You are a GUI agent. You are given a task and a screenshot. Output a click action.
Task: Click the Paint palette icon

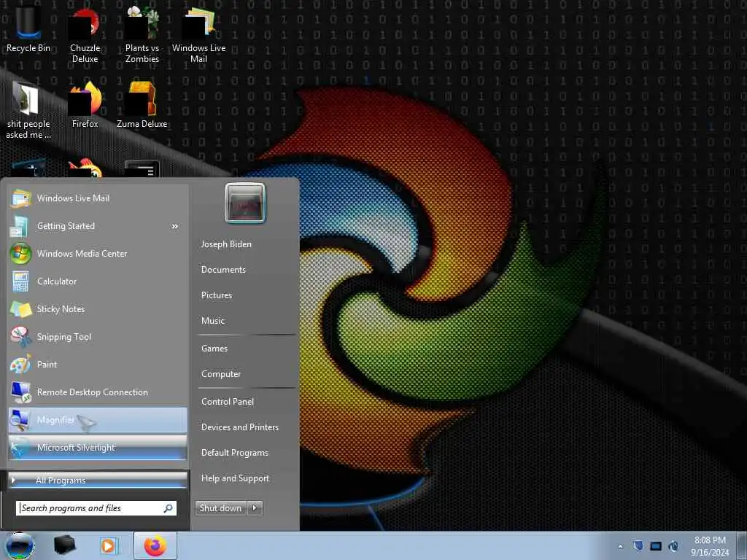tap(20, 365)
